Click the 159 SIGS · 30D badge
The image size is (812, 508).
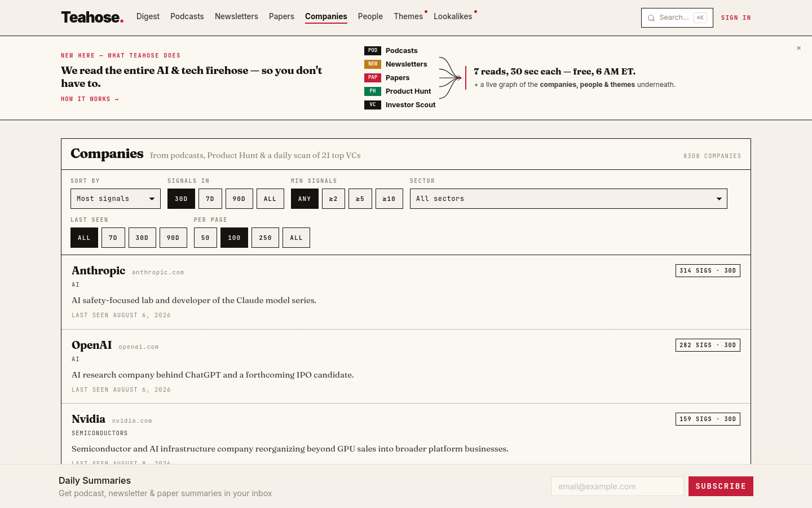tap(708, 419)
